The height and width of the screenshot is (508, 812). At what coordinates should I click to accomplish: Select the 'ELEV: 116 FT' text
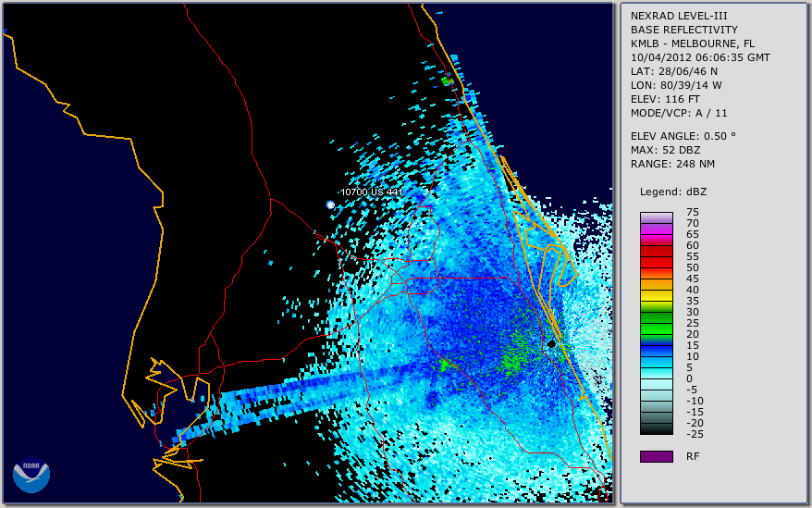[x=665, y=99]
